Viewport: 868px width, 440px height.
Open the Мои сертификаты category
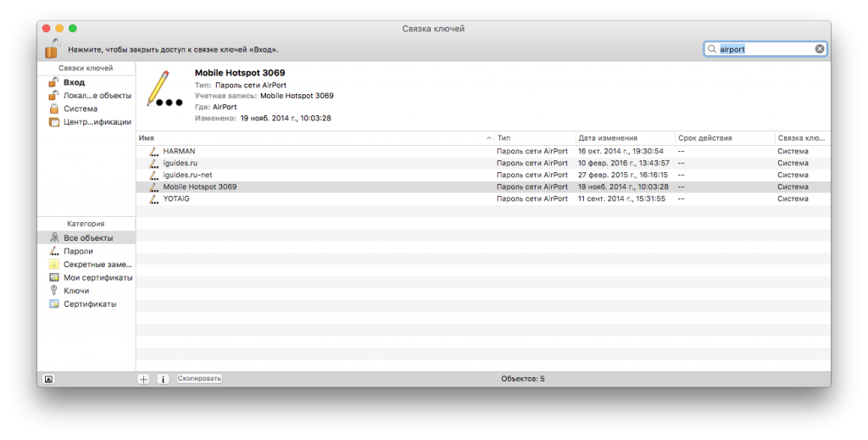coord(97,277)
